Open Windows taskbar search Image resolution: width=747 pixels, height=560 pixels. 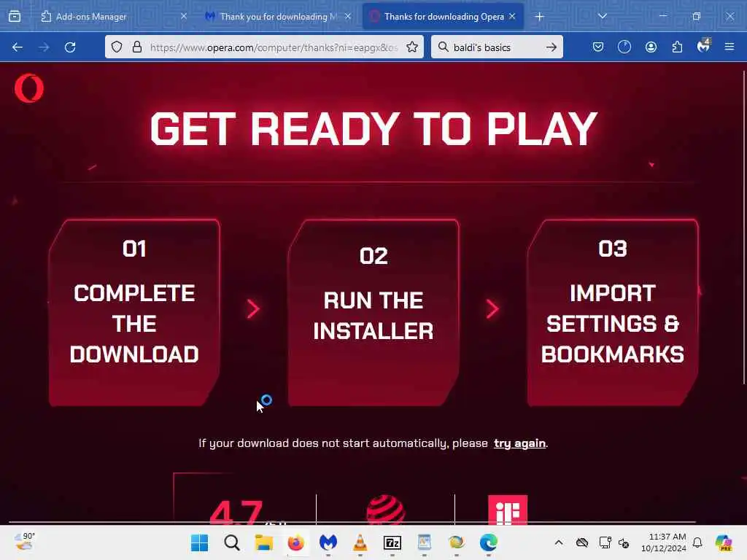tap(231, 542)
